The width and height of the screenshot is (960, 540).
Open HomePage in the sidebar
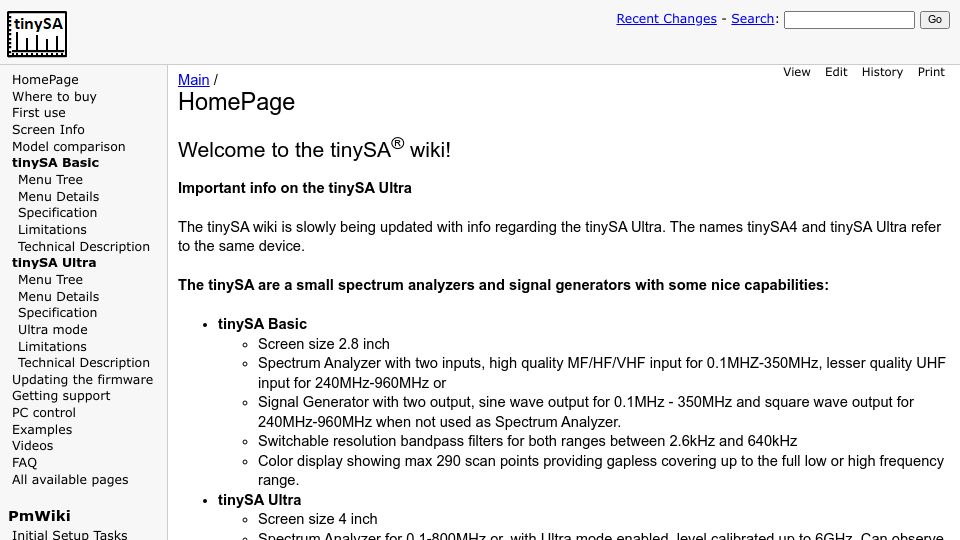coord(45,80)
